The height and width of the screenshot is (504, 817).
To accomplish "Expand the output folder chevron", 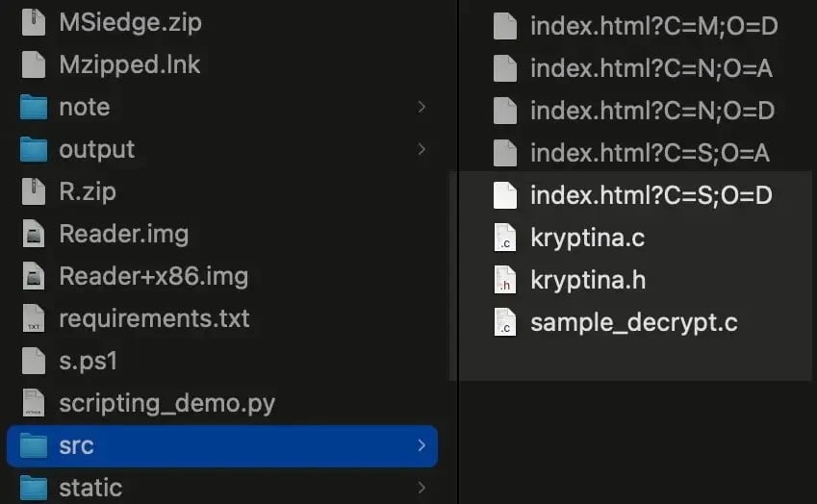I will point(421,149).
